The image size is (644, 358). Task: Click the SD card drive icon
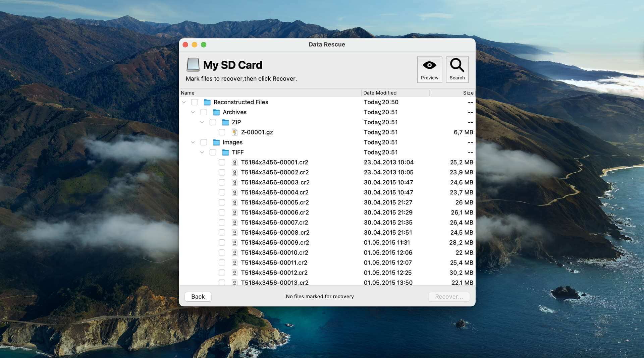(193, 65)
